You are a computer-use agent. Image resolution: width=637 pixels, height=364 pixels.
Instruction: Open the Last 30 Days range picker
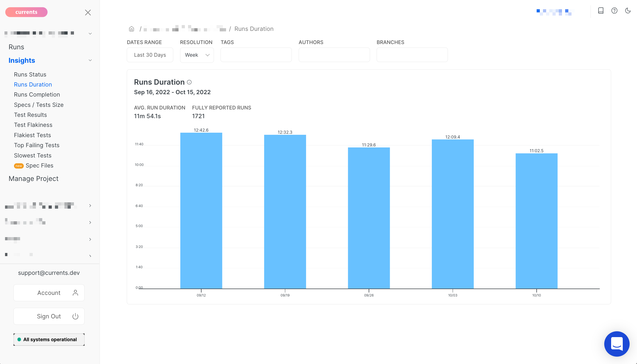[150, 55]
